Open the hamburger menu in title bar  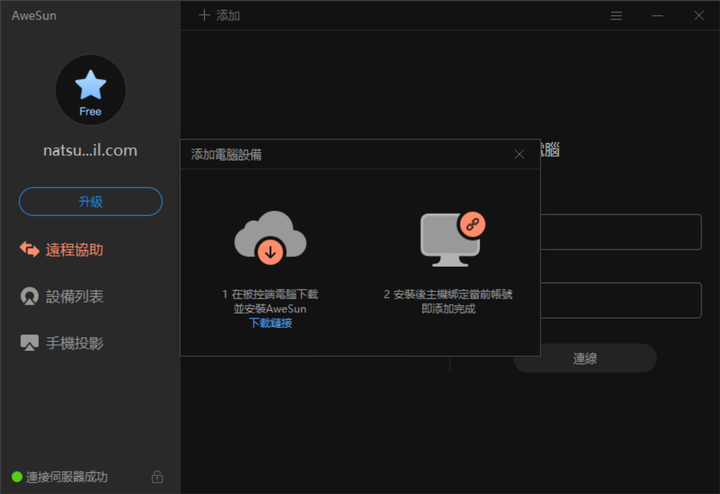pyautogui.click(x=616, y=16)
